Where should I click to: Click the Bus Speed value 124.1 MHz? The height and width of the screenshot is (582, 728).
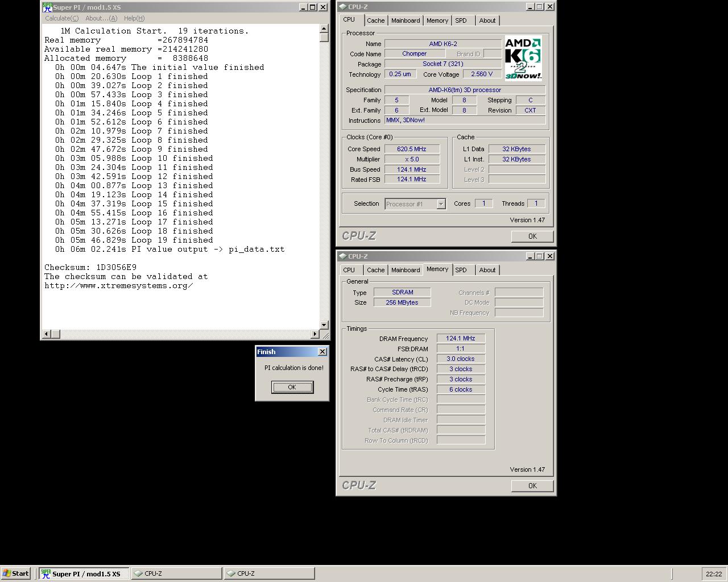click(x=412, y=169)
